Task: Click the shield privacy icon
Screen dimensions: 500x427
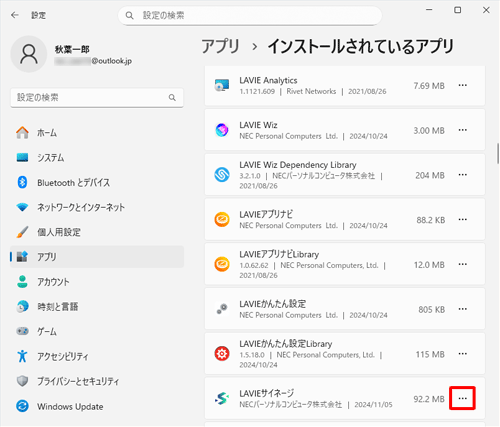Action: [22, 381]
